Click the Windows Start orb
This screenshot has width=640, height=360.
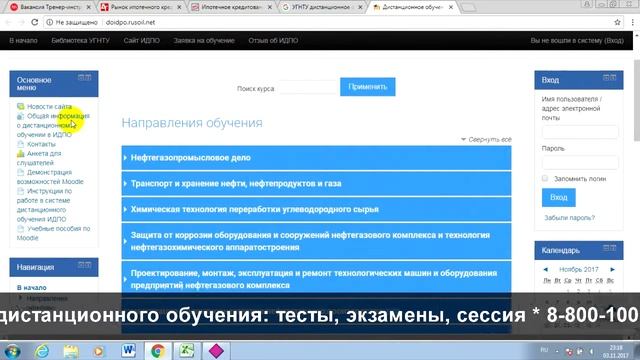(13, 351)
